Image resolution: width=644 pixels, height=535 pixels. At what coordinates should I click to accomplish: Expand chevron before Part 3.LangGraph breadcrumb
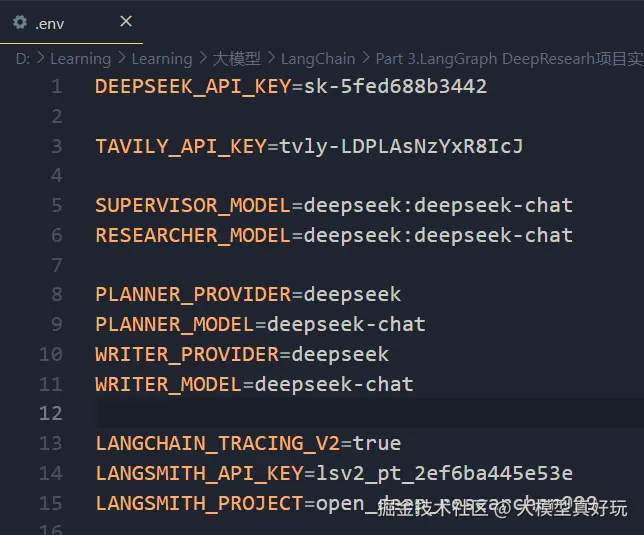(x=366, y=58)
